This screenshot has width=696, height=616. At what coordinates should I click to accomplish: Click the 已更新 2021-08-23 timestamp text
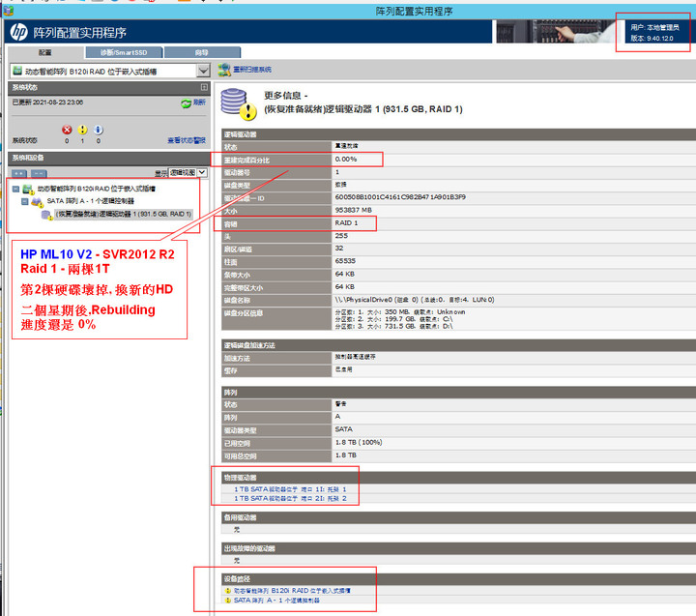coord(47,103)
